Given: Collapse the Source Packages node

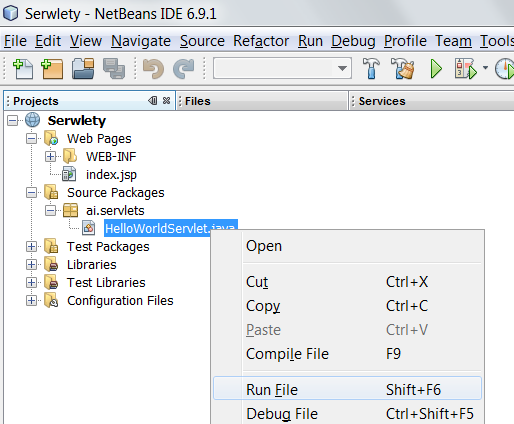Looking at the screenshot, I should point(31,193).
